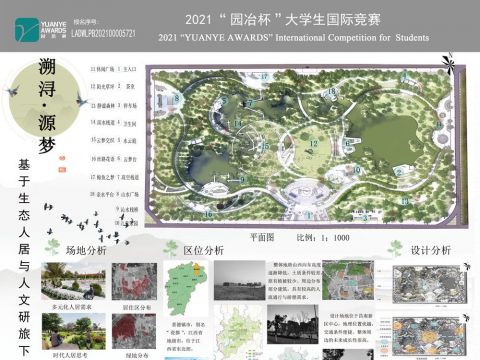Click legend entry 15 云梦交织
The width and height of the screenshot is (480, 360).
coord(103,140)
